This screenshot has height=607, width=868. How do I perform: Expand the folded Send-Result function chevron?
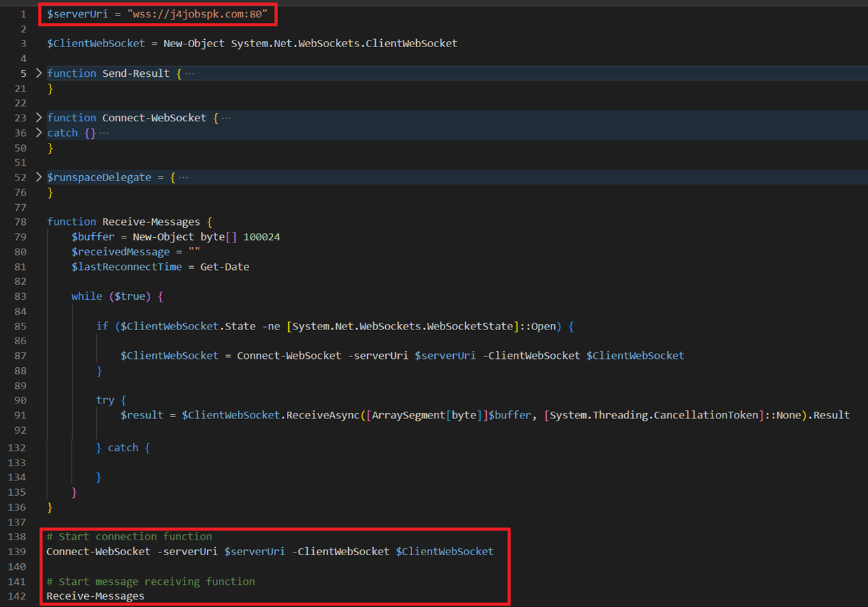coord(38,73)
